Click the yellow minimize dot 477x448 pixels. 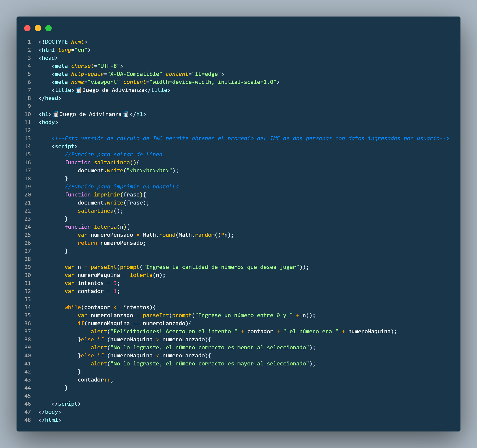click(38, 28)
